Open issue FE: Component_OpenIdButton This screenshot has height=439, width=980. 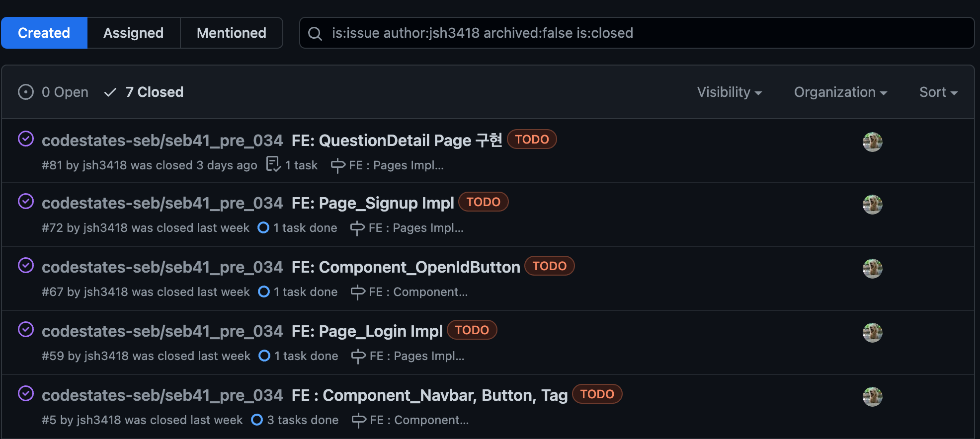tap(406, 267)
